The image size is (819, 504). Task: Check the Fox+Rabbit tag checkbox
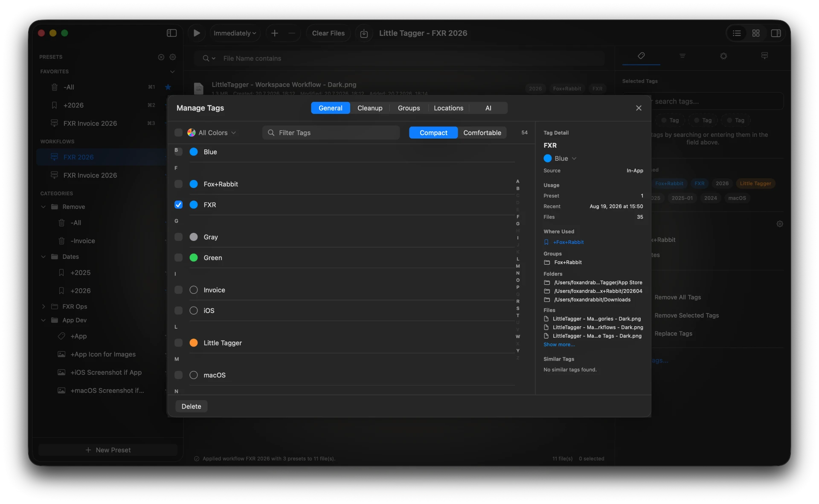(x=178, y=184)
